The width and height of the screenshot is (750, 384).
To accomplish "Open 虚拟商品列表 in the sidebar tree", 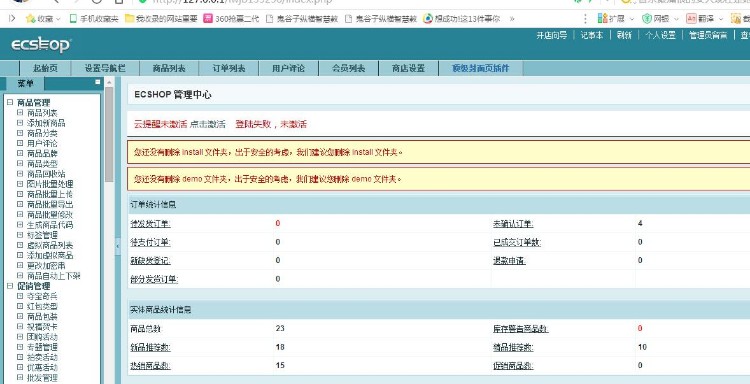I will (50, 245).
